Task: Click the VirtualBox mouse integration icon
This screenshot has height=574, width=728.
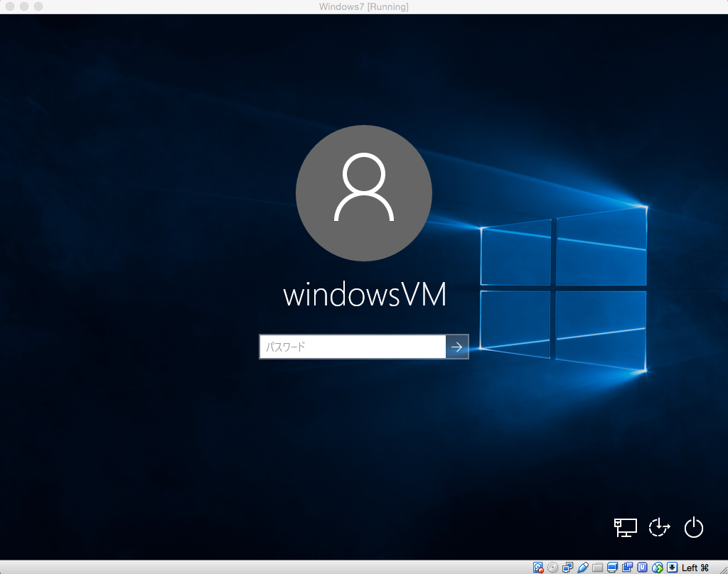Action: [658, 568]
